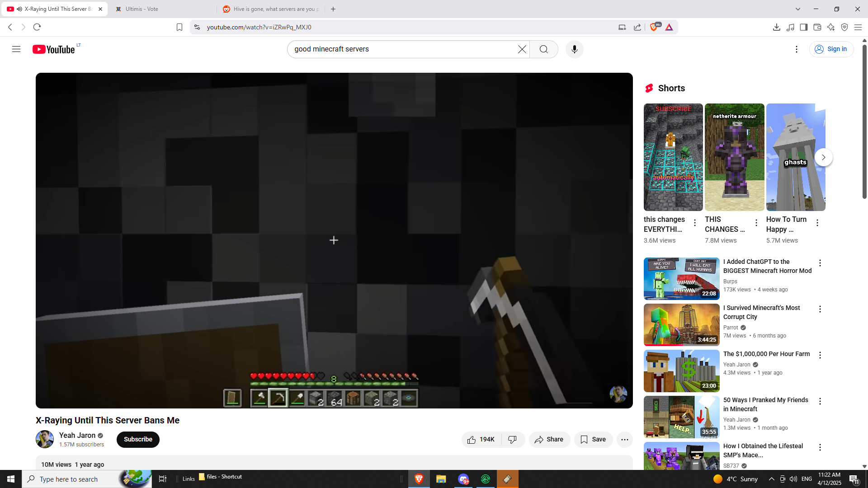
Task: Dislike the video
Action: pos(513,439)
